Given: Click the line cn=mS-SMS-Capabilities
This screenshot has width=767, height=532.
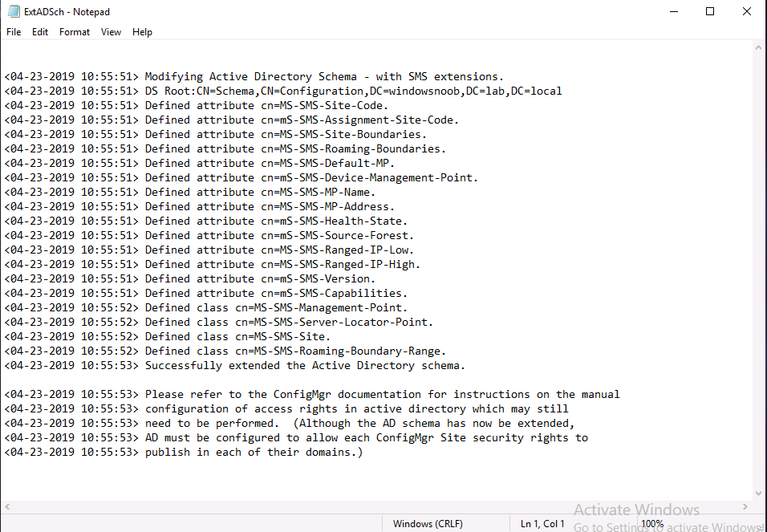Looking at the screenshot, I should 206,293.
